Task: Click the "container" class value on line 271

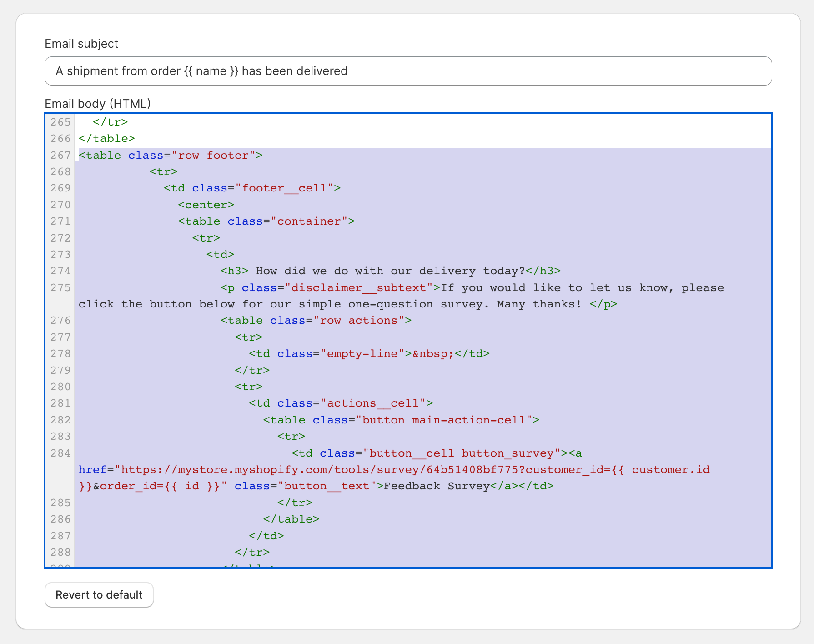Action: click(309, 221)
